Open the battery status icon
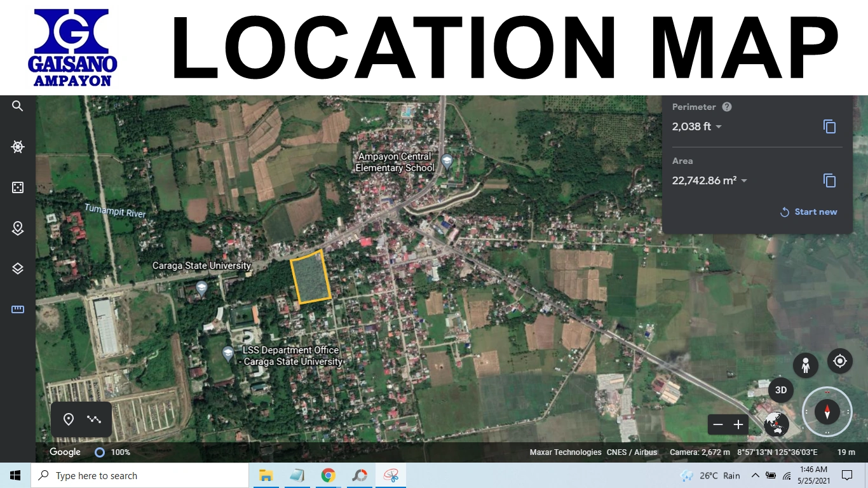The width and height of the screenshot is (868, 488). (x=771, y=475)
